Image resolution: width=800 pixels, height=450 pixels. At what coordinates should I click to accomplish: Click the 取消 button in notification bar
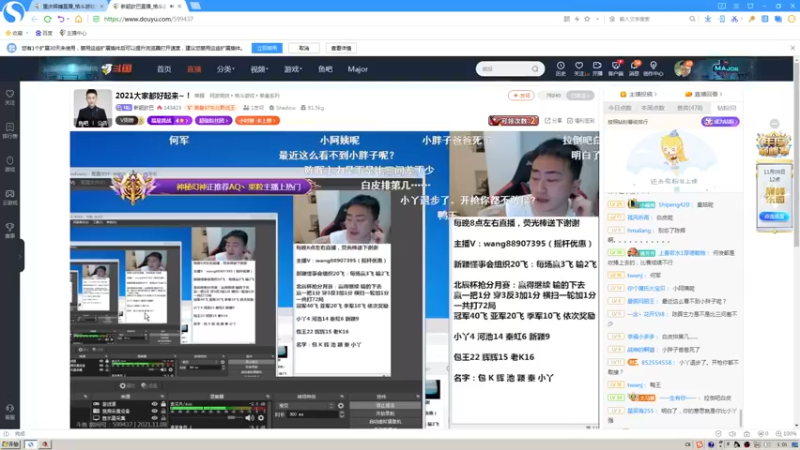304,48
